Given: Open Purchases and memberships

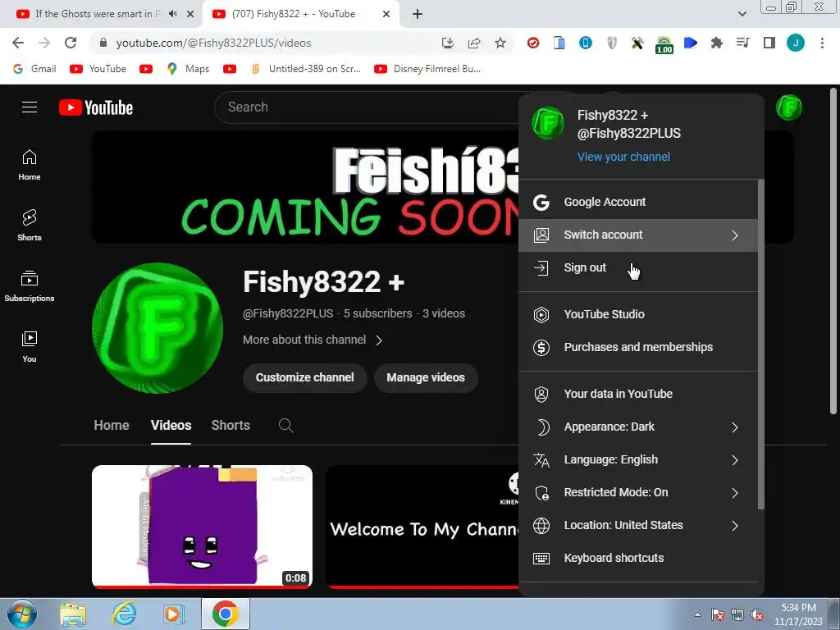Looking at the screenshot, I should tap(638, 347).
